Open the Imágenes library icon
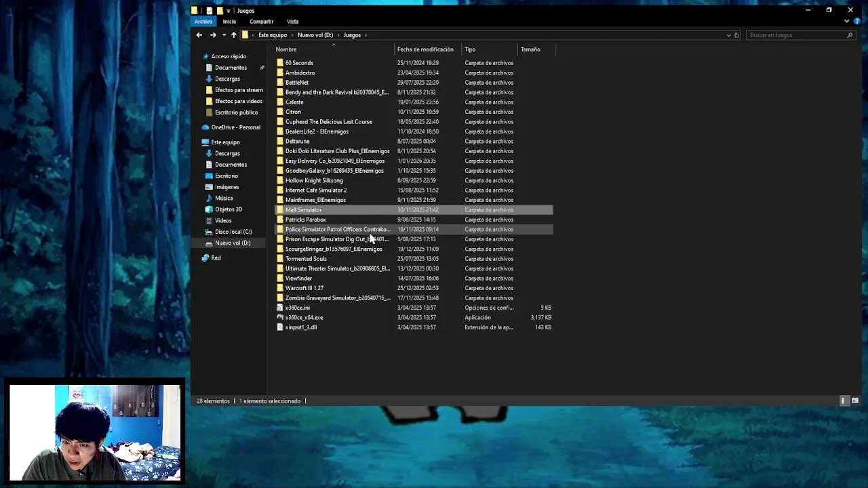Image resolution: width=868 pixels, height=488 pixels. [x=209, y=187]
